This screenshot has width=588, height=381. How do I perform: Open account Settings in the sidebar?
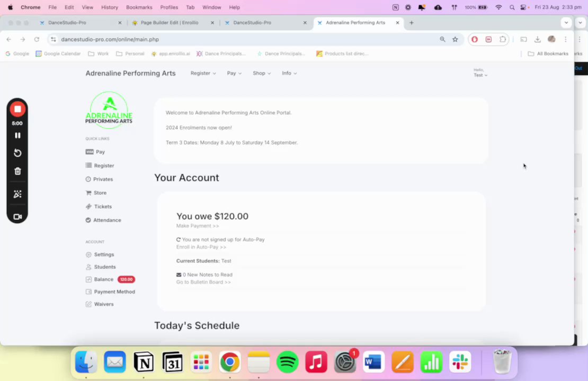[100, 255]
